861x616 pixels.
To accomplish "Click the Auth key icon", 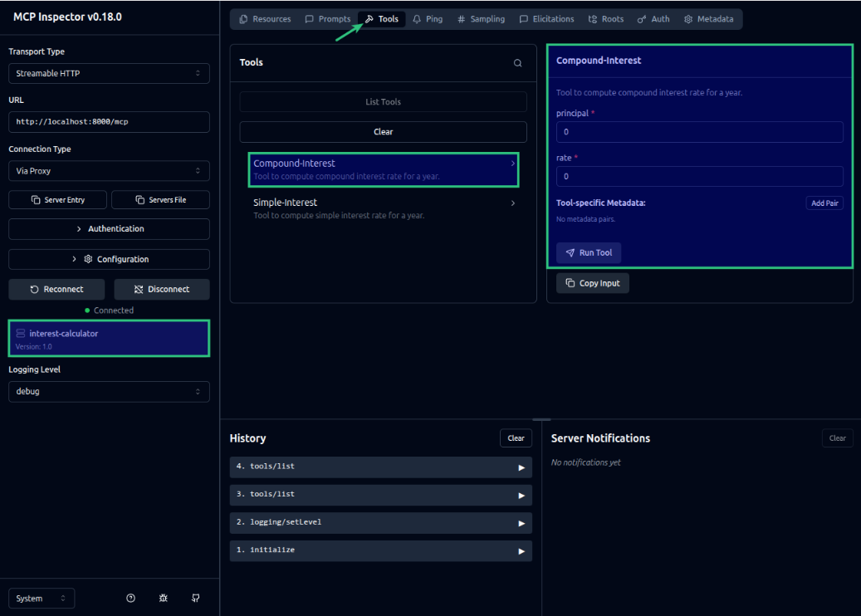I will (x=642, y=18).
